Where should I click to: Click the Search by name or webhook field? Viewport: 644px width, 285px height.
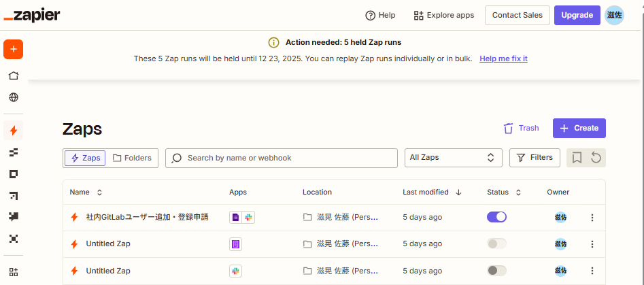(282, 158)
